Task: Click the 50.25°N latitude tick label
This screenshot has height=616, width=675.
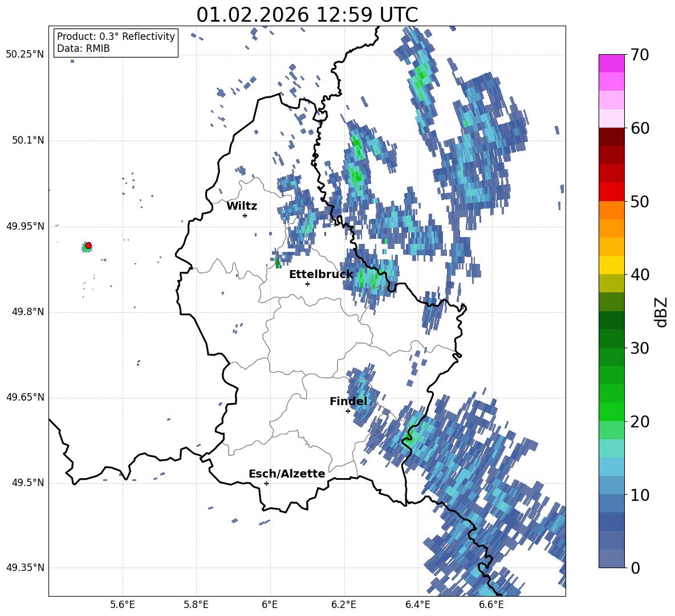Action: (25, 55)
